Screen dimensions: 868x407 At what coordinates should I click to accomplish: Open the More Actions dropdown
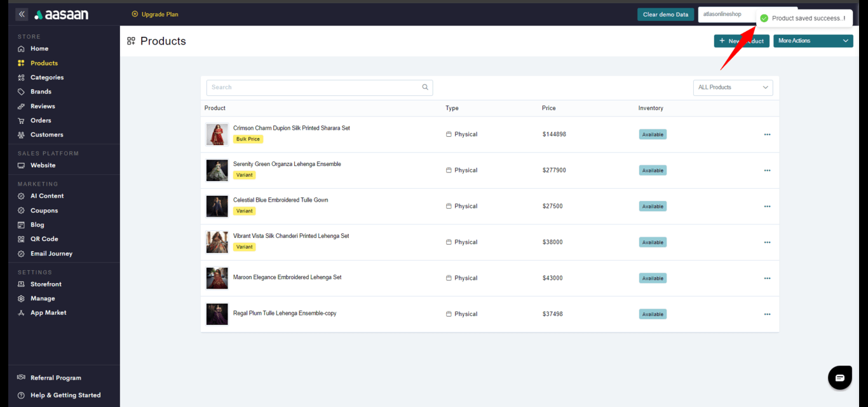coord(813,41)
